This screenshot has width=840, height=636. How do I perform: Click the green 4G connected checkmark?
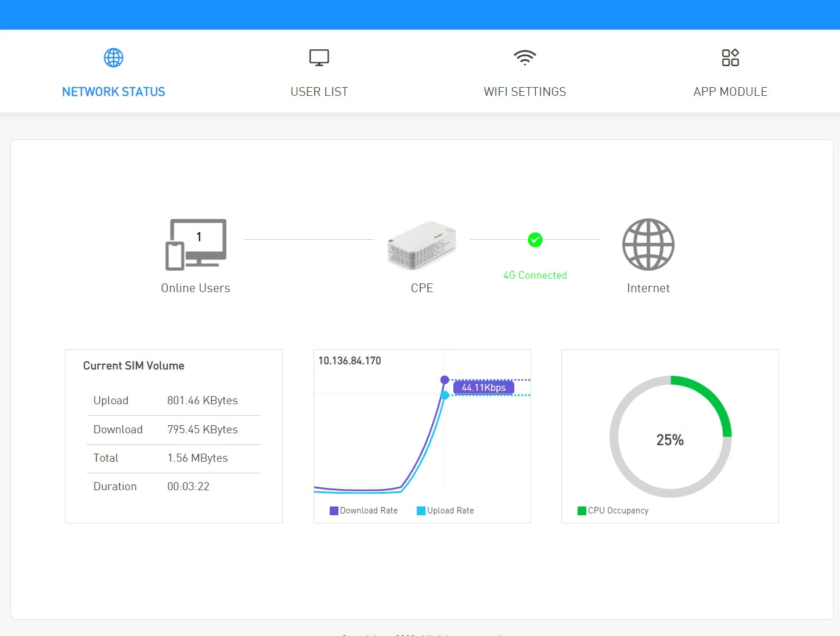coord(535,240)
